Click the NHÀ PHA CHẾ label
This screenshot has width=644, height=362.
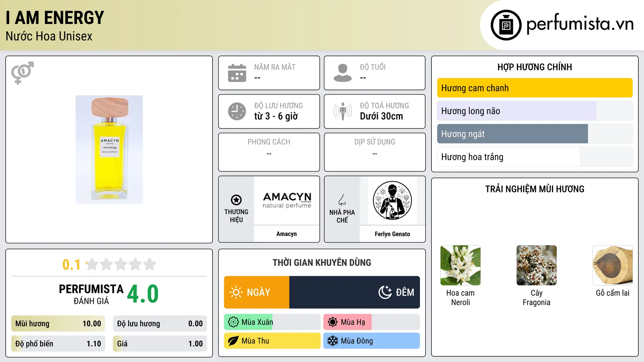coord(342,216)
